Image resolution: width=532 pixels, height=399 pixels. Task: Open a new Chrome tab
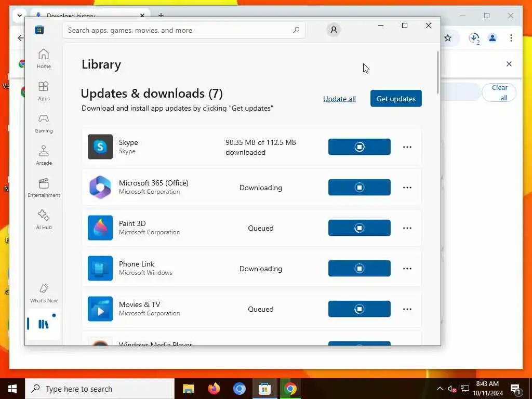[161, 15]
